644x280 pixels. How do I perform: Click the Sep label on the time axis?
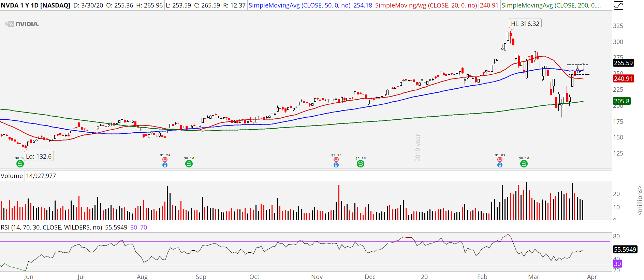click(201, 277)
